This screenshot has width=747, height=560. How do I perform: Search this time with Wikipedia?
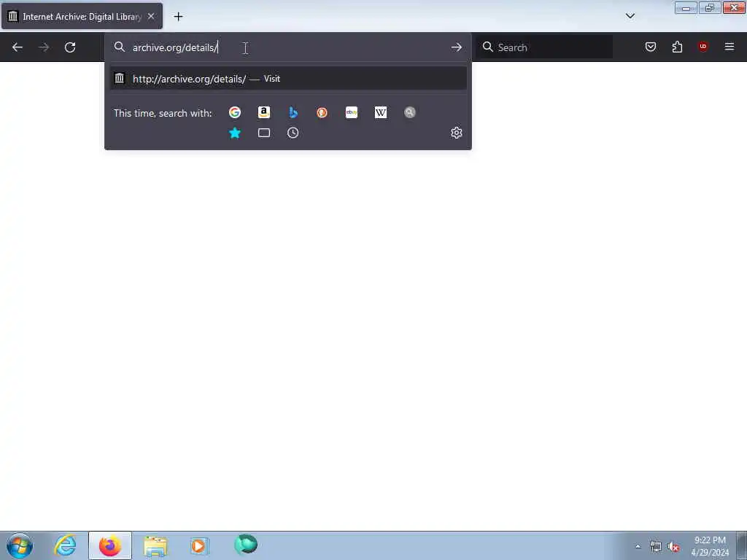tap(381, 112)
